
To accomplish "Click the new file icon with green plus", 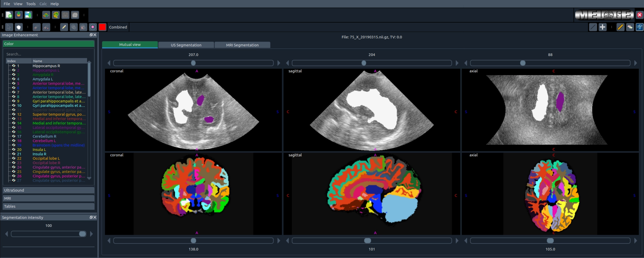I will tap(9, 15).
